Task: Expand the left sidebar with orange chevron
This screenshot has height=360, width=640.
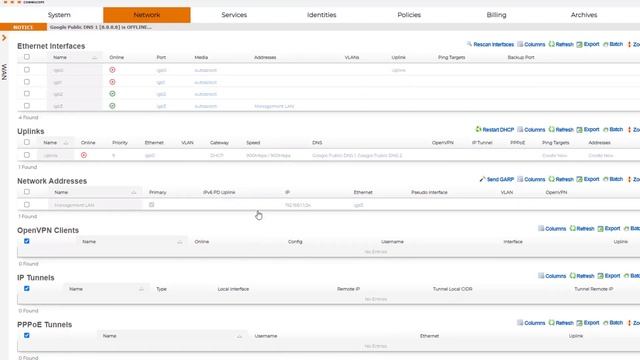Action: [4, 38]
